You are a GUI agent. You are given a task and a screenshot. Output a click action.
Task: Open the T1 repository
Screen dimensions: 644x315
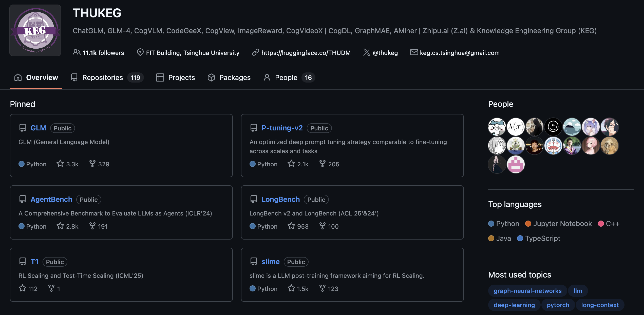pos(34,262)
